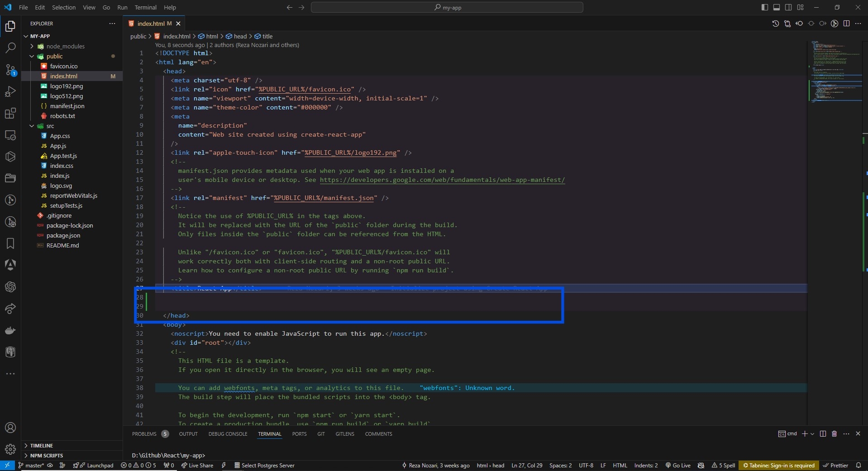Open Remote Explorer in activity bar
Screen dimensions: 868x471
(10, 135)
